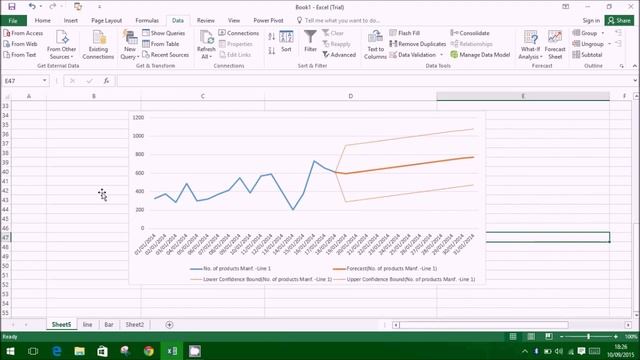
Task: Switch to Page Layout view
Action: pos(531,336)
